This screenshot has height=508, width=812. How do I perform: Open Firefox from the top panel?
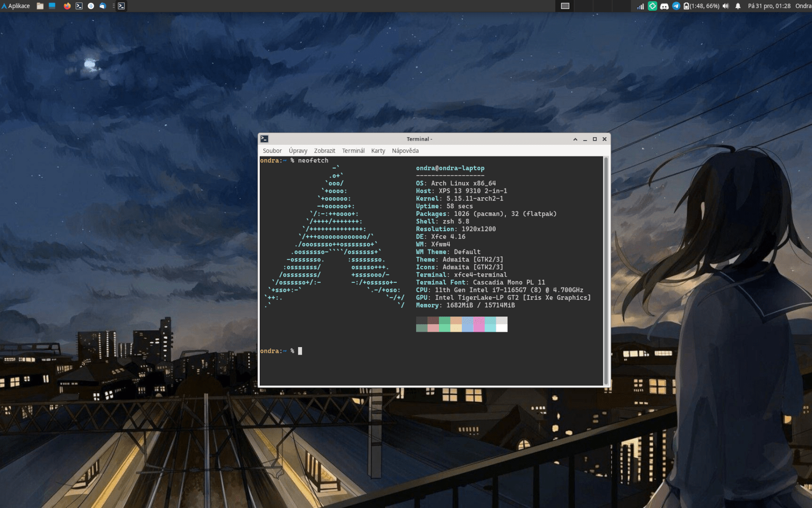(x=67, y=6)
